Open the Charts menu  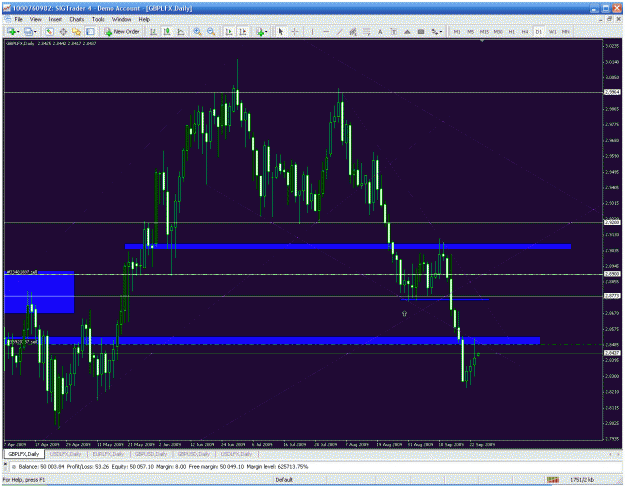point(77,19)
